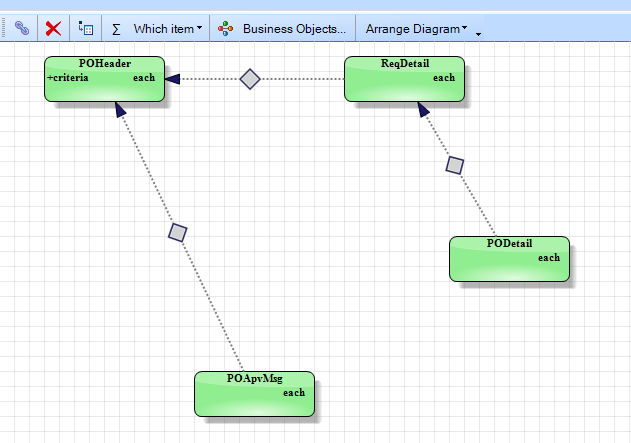Select the PODetail object box

pyautogui.click(x=509, y=259)
